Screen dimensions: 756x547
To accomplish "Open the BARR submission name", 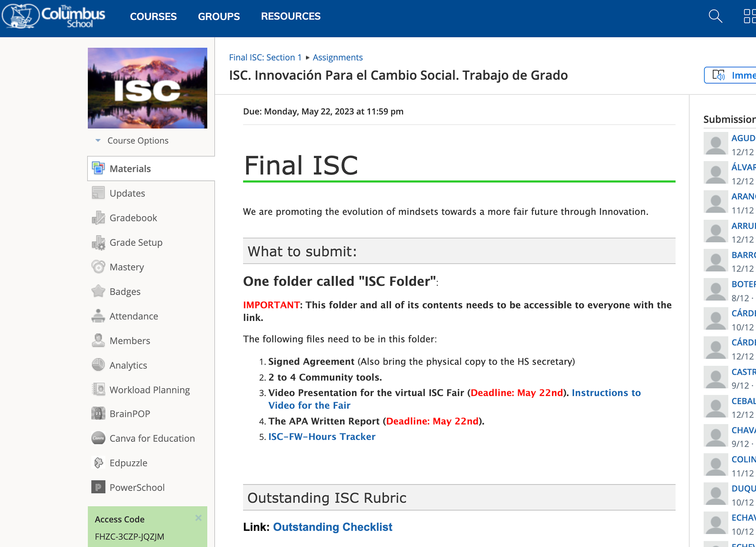I will pos(743,255).
